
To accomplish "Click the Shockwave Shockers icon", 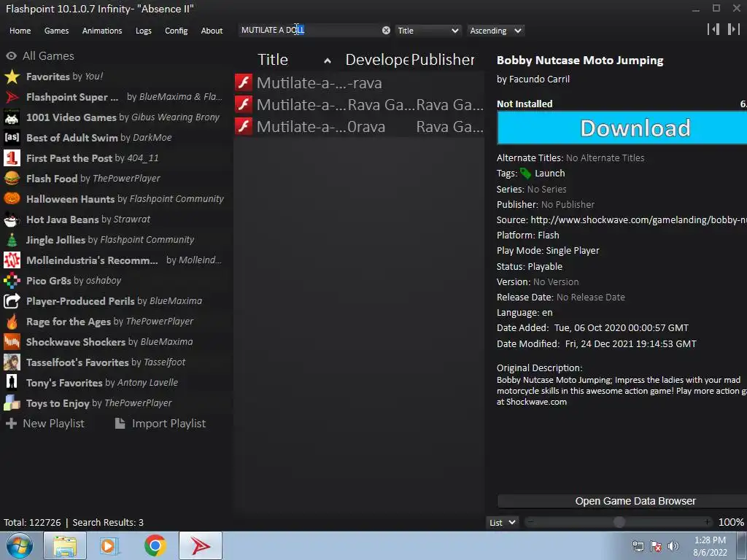I will click(x=12, y=342).
